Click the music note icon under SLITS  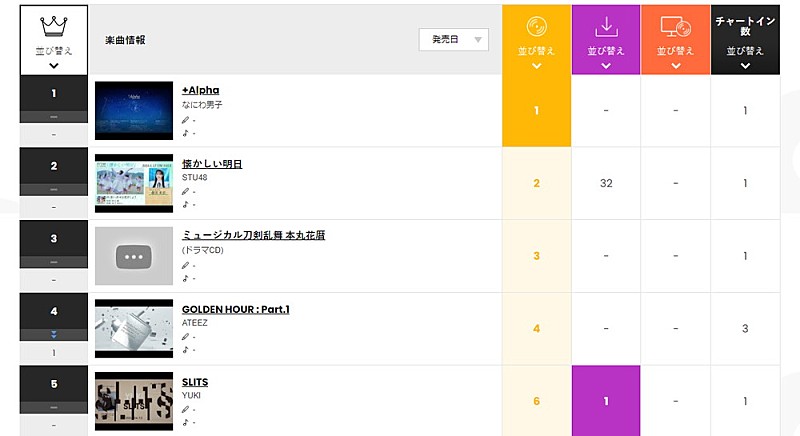[185, 423]
